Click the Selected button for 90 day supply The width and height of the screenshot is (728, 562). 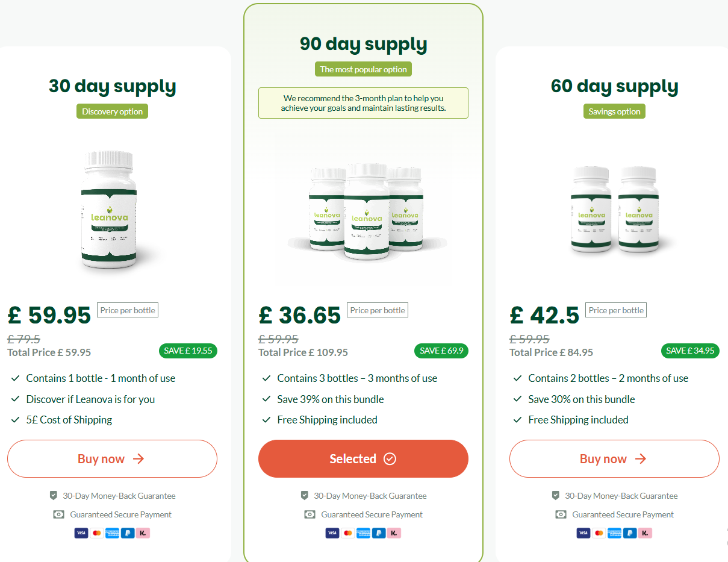tap(363, 459)
